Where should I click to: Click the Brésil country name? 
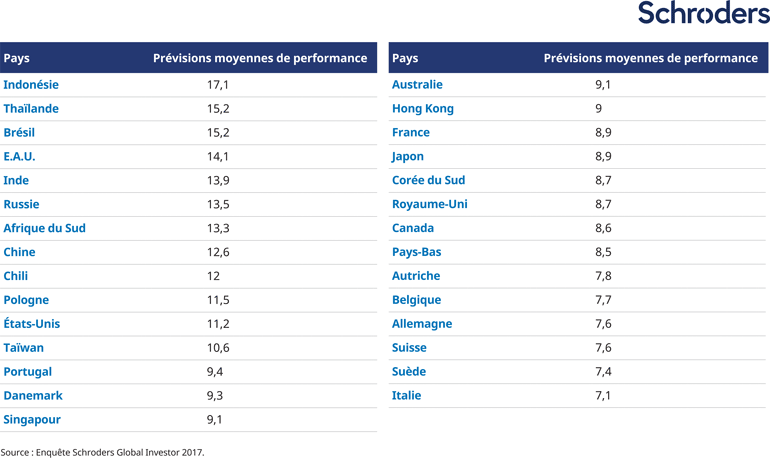pos(19,133)
